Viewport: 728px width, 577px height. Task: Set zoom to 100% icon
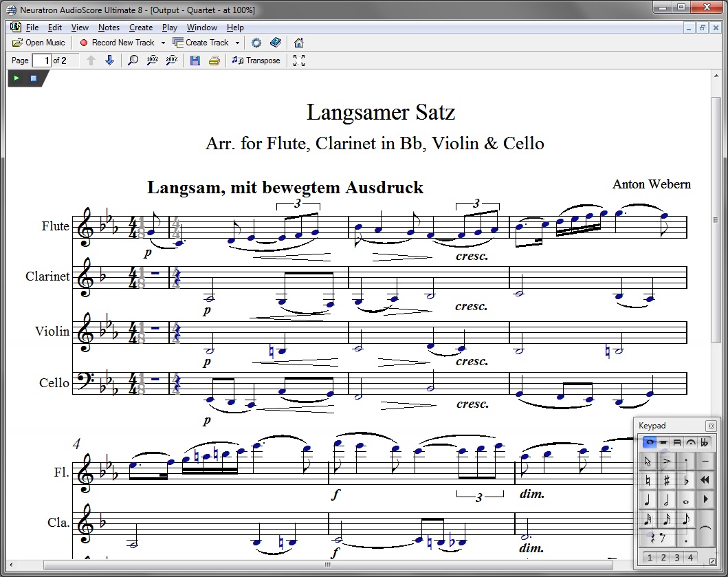[x=153, y=61]
